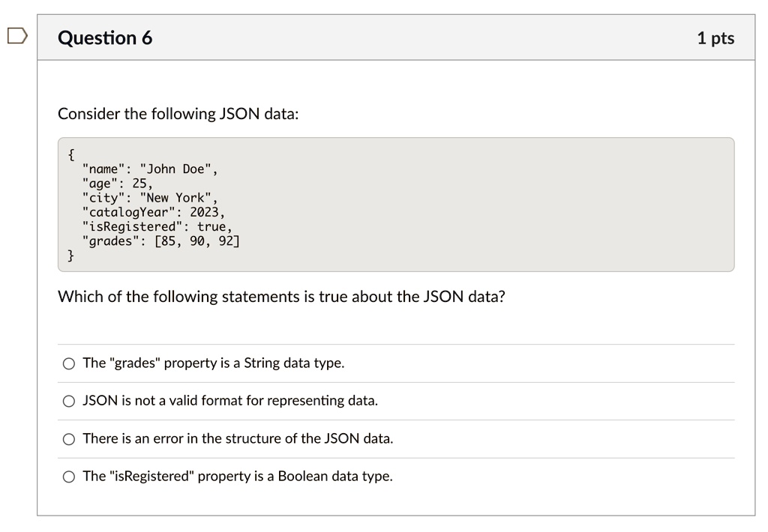Select the "grades" is a String option
This screenshot has height=532, width=768.
pos(68,363)
